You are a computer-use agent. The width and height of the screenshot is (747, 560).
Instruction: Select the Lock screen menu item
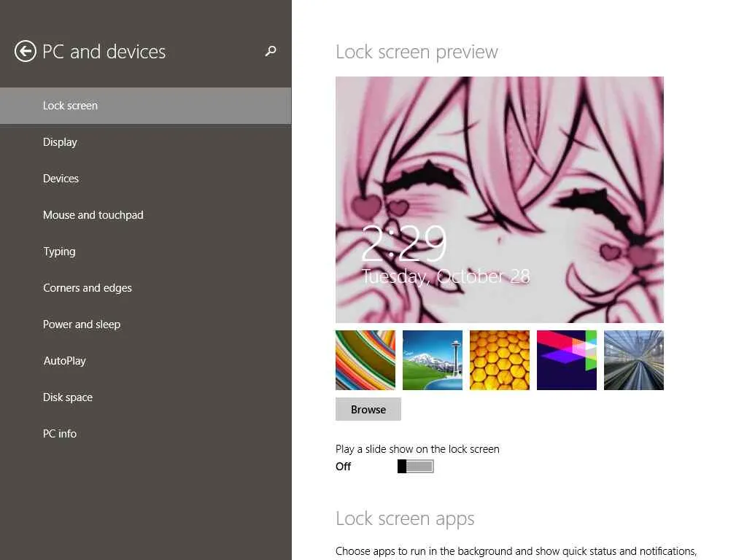coord(70,106)
